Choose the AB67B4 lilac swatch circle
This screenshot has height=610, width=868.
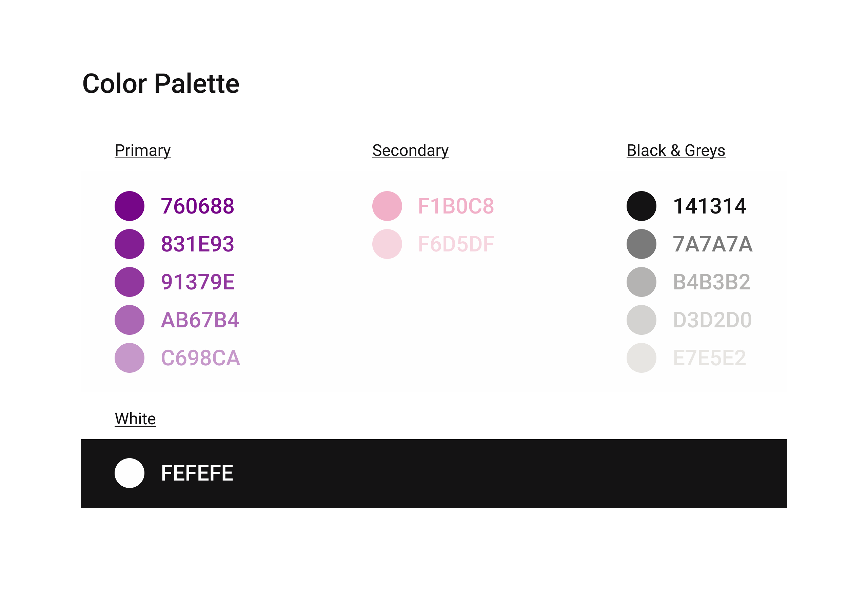pyautogui.click(x=129, y=320)
